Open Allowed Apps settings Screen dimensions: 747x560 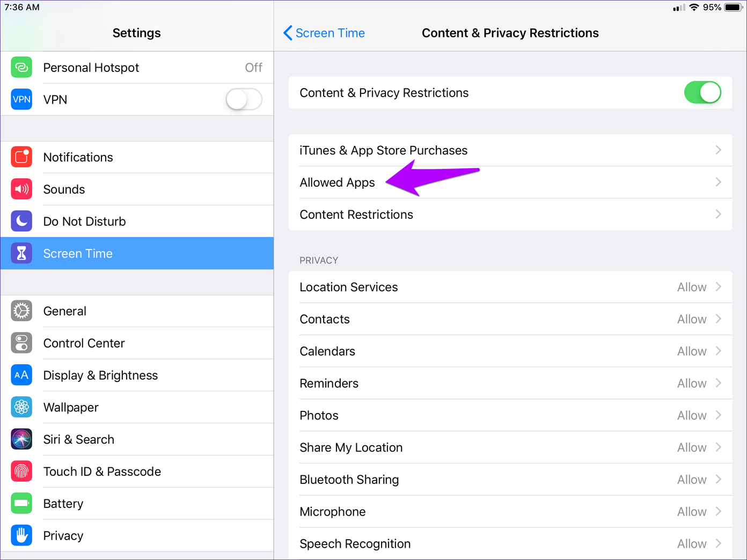point(338,182)
